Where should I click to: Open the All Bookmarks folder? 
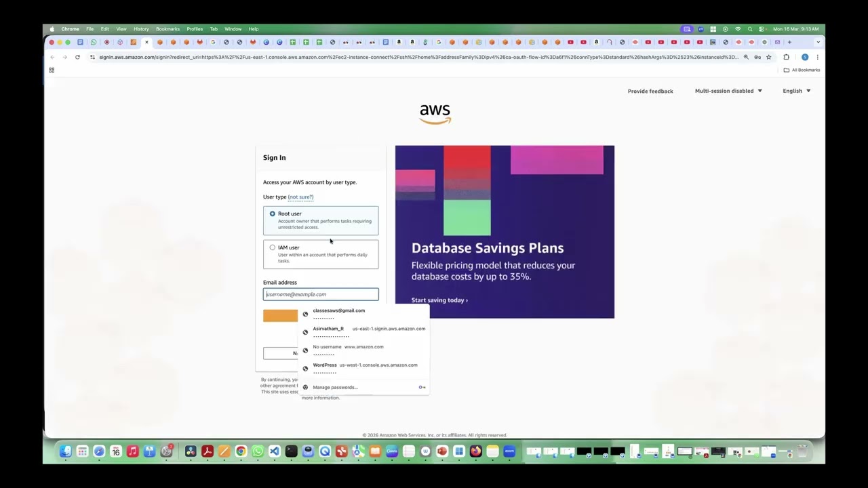pyautogui.click(x=802, y=70)
